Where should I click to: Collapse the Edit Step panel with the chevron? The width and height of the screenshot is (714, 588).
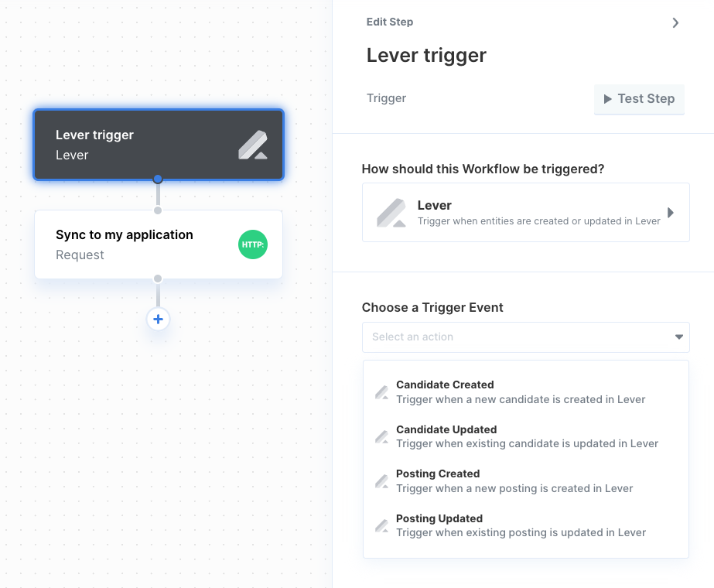(676, 22)
